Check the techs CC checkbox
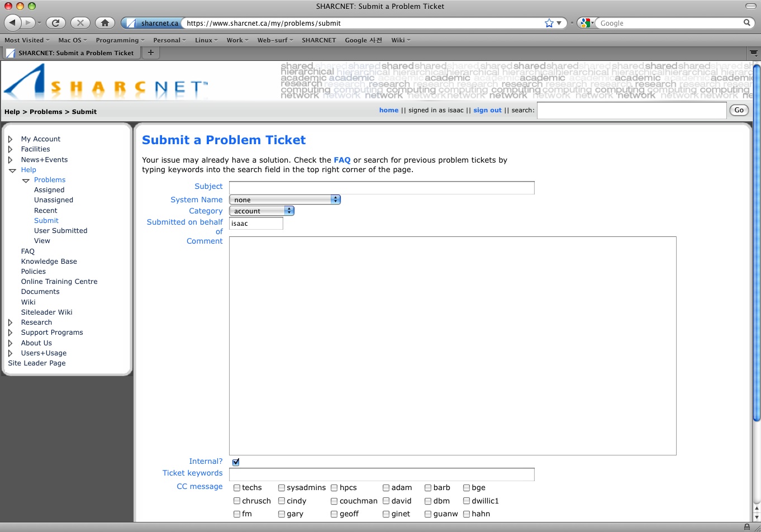 pos(237,488)
